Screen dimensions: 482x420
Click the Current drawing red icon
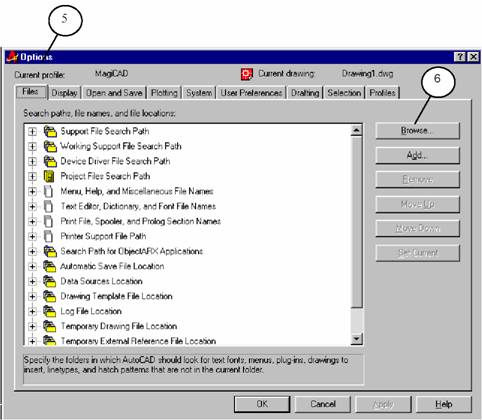(x=247, y=74)
